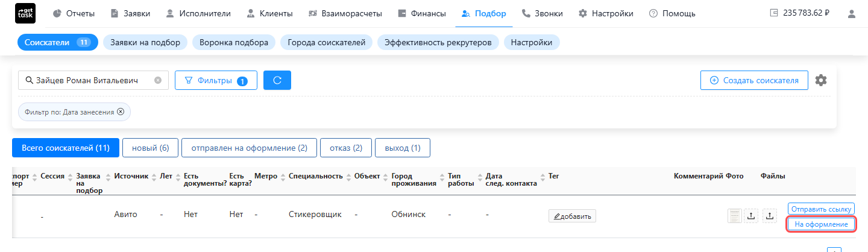This screenshot has height=252, width=868.
Task: Sort by Сессия column arrows
Action: [x=71, y=176]
